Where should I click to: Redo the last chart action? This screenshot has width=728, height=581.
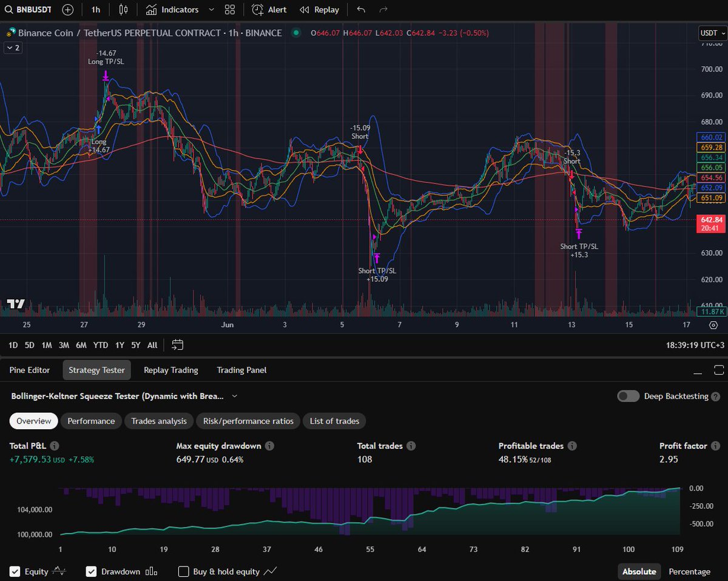(383, 10)
